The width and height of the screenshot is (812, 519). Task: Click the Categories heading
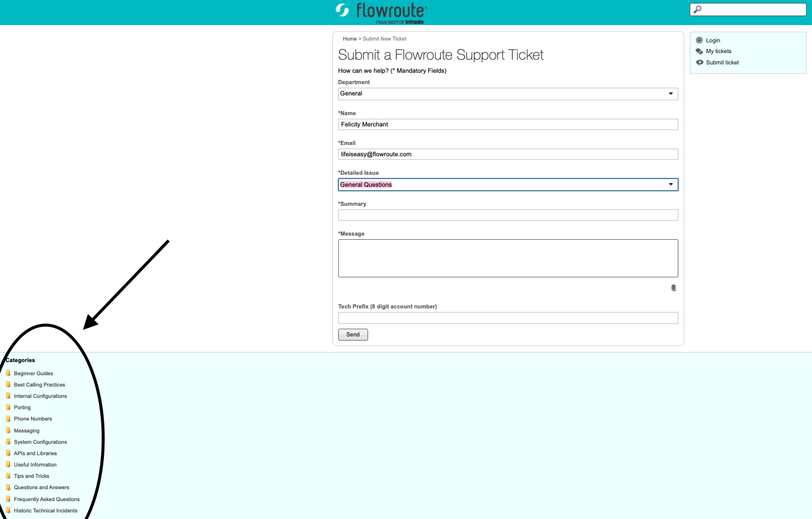coord(20,360)
